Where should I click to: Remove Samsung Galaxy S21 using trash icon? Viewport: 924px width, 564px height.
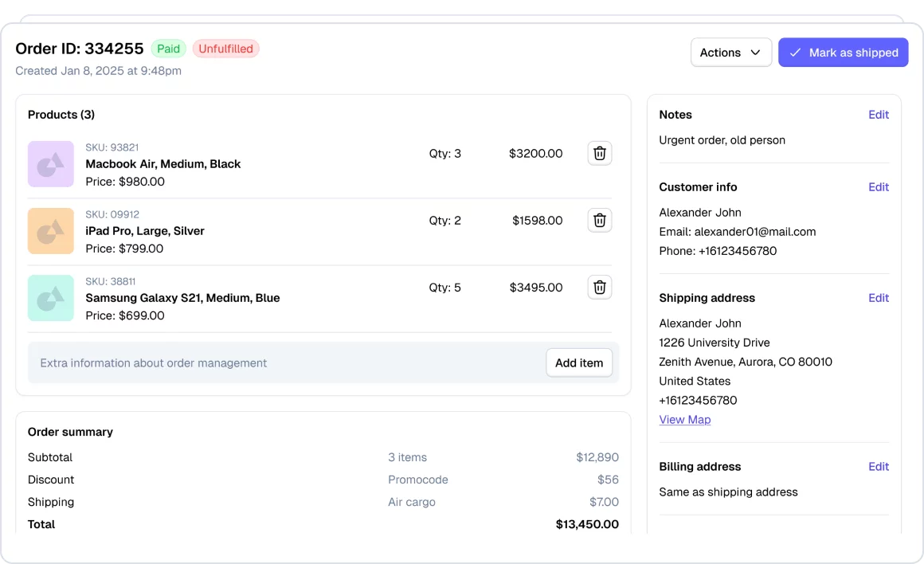click(599, 287)
